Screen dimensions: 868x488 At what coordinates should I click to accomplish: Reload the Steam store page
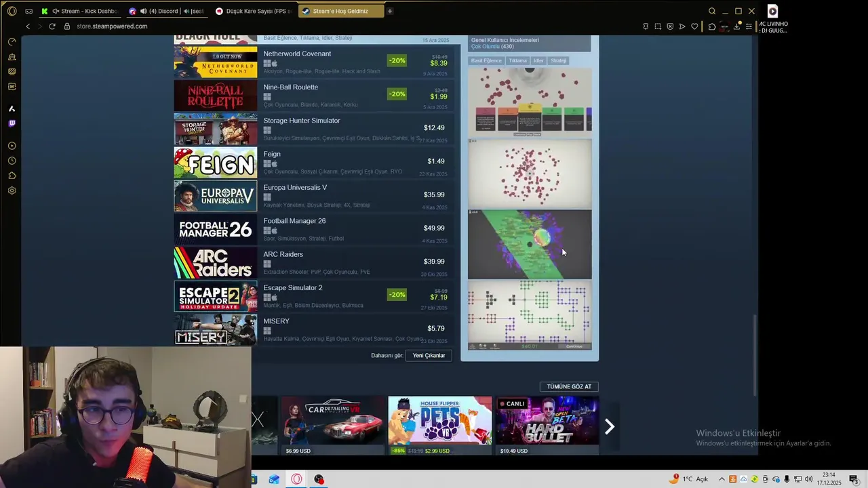(52, 26)
